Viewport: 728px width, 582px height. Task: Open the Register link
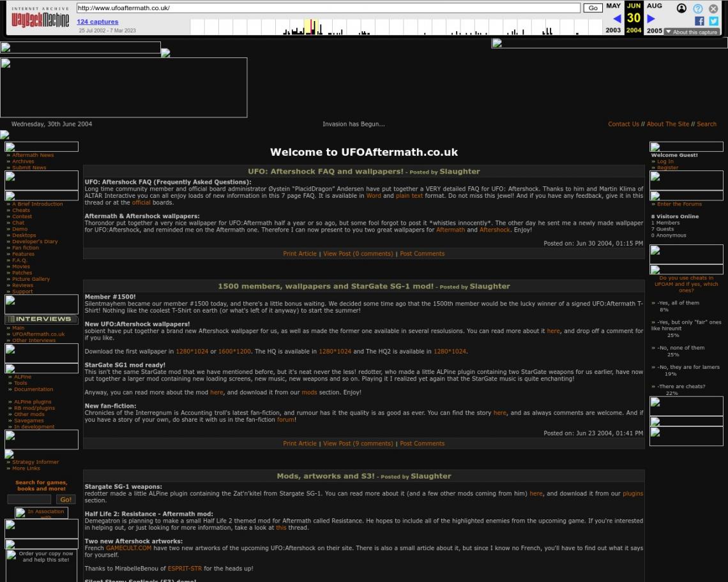pos(667,168)
